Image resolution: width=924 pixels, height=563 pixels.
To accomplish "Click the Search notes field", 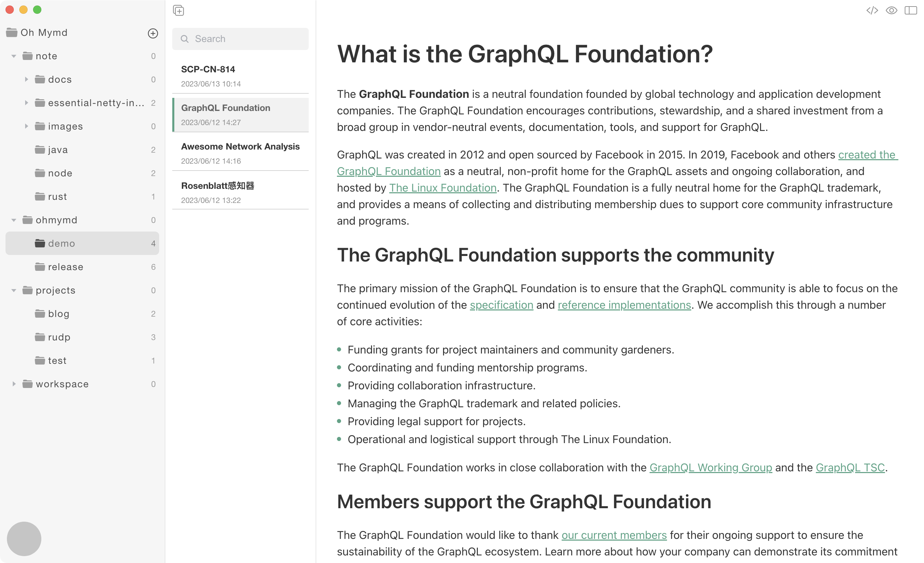I will point(240,39).
